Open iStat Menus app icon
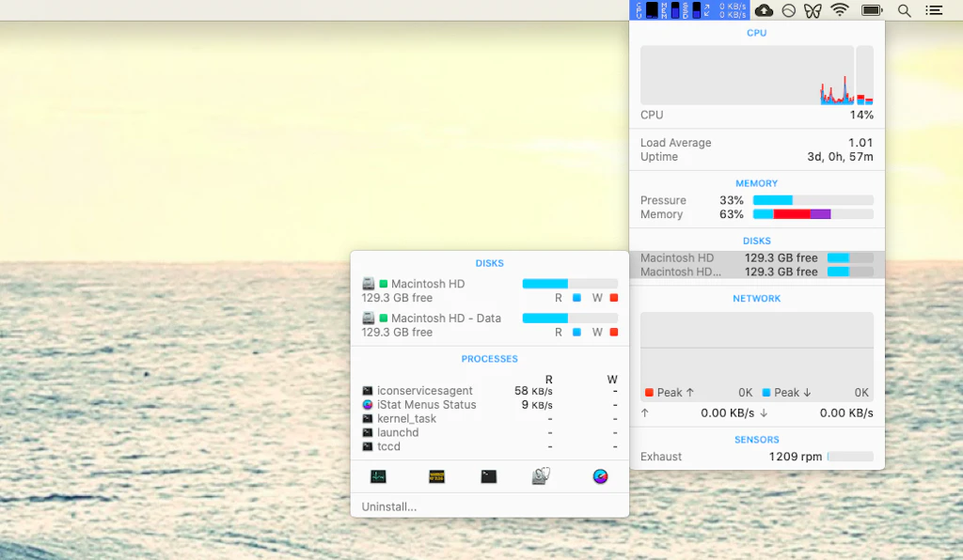Image resolution: width=963 pixels, height=560 pixels. point(601,476)
